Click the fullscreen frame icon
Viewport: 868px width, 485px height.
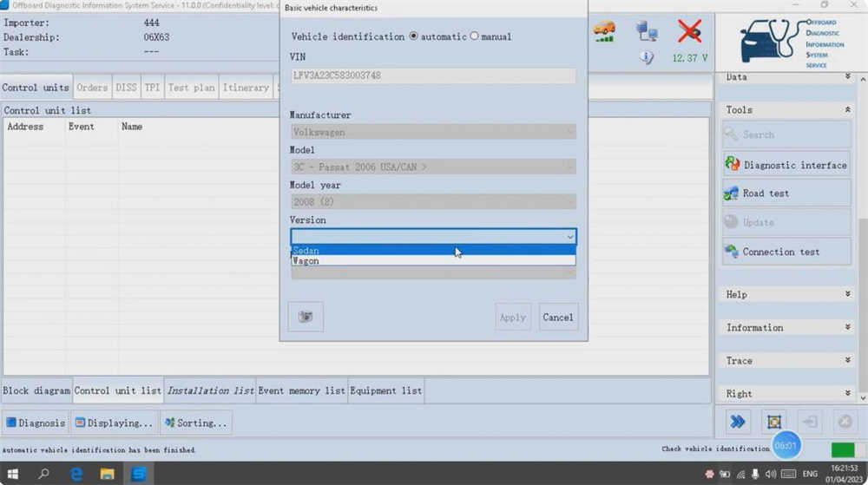click(774, 422)
